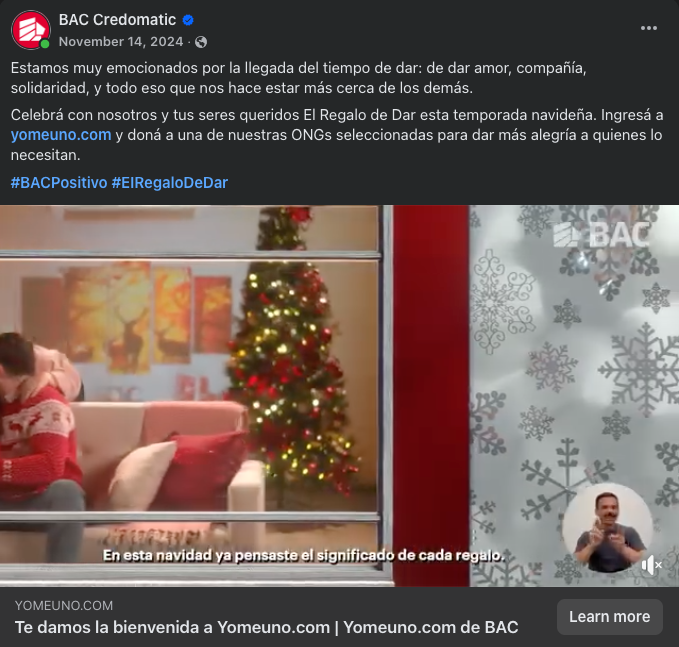Open the #ElRegaloDeDar hashtag
Viewport: 679px width, 647px height.
pyautogui.click(x=170, y=182)
